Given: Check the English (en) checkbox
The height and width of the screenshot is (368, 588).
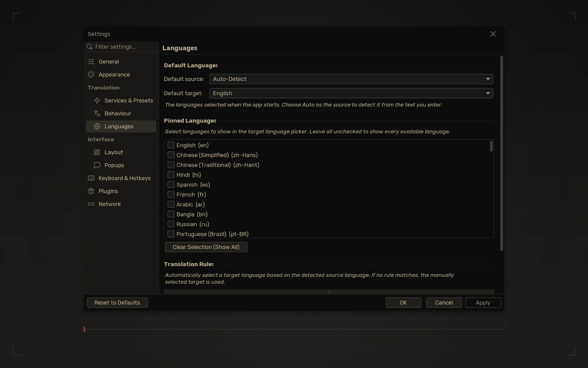Looking at the screenshot, I should 171,145.
